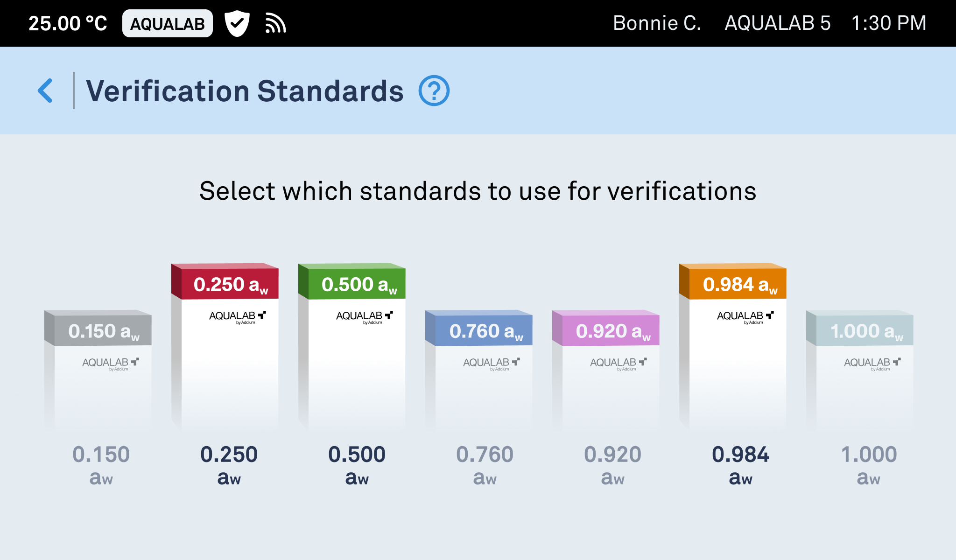Tap the 1:30 PM clock
956x560 pixels.
coord(889,23)
